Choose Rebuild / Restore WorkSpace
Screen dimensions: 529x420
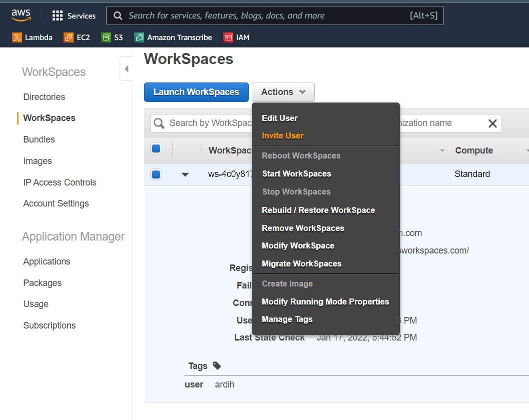pyautogui.click(x=318, y=210)
